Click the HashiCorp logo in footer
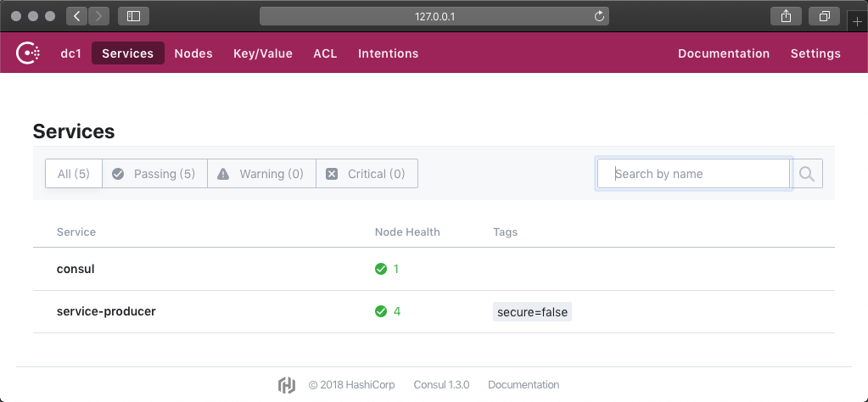Viewport: 868px width, 402px height. (x=287, y=384)
